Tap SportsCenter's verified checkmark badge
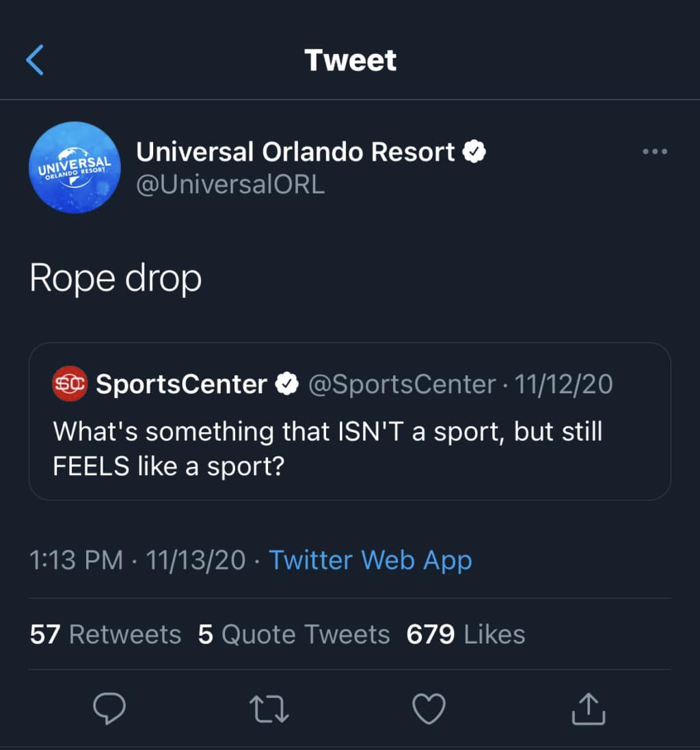Image resolution: width=700 pixels, height=750 pixels. [287, 384]
